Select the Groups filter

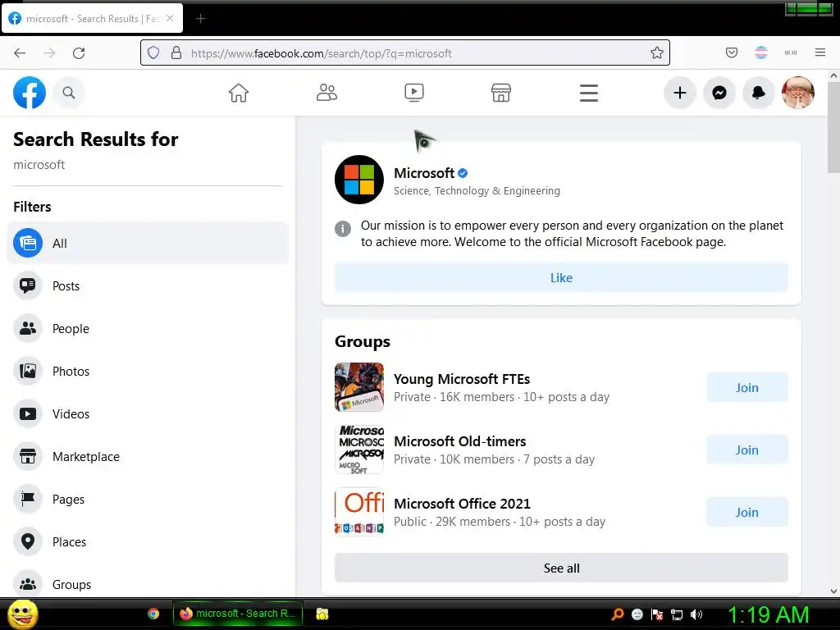point(148,584)
